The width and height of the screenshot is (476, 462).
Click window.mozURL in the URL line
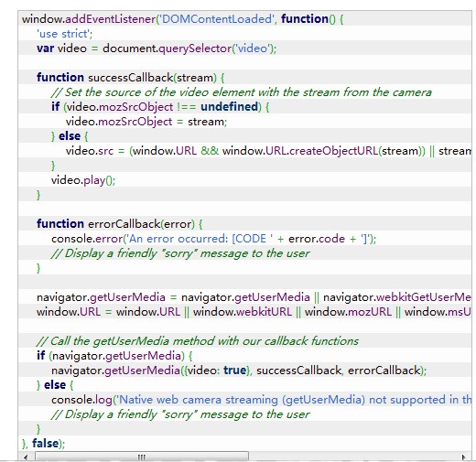(x=348, y=312)
